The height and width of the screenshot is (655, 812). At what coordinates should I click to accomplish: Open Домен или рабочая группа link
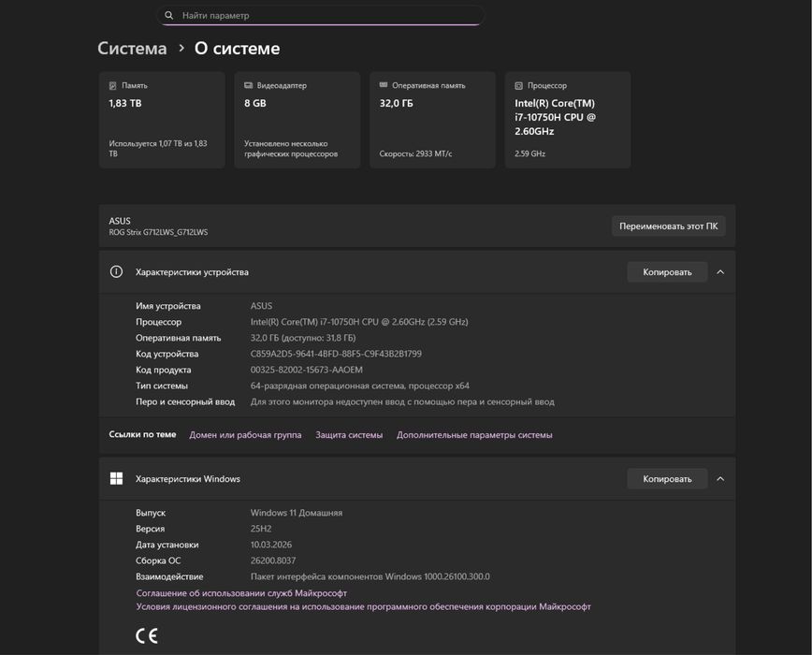click(x=245, y=435)
